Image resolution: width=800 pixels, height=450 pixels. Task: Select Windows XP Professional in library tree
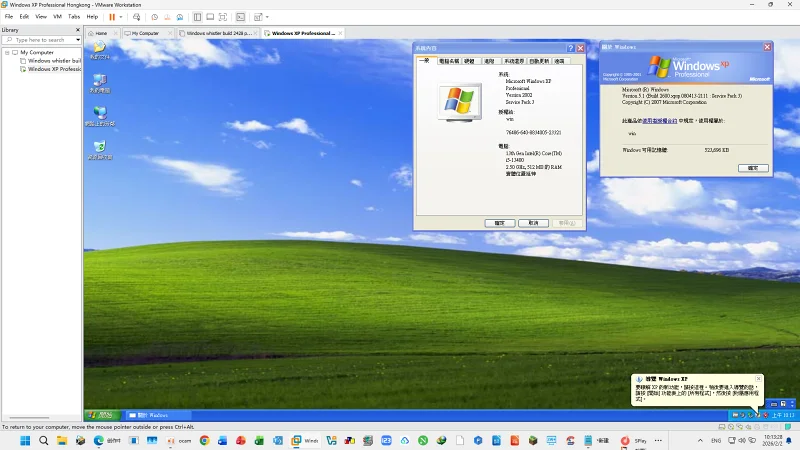(54, 69)
